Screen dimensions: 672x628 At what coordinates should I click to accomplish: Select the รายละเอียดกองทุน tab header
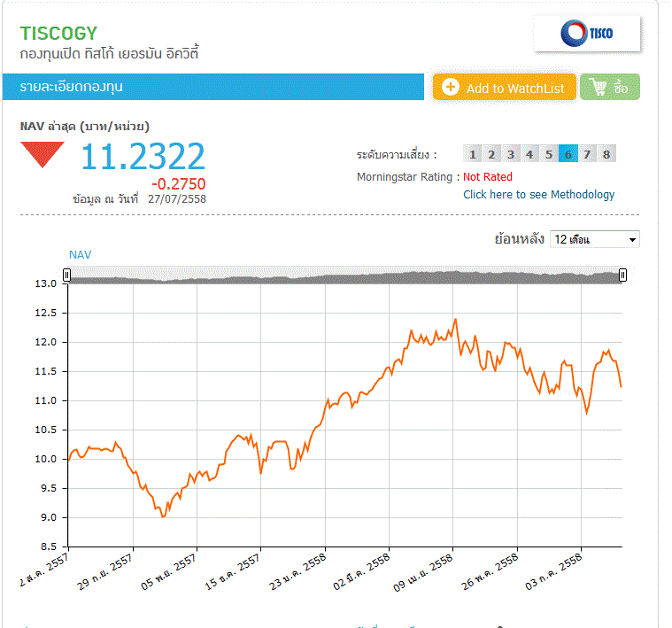coord(213,87)
